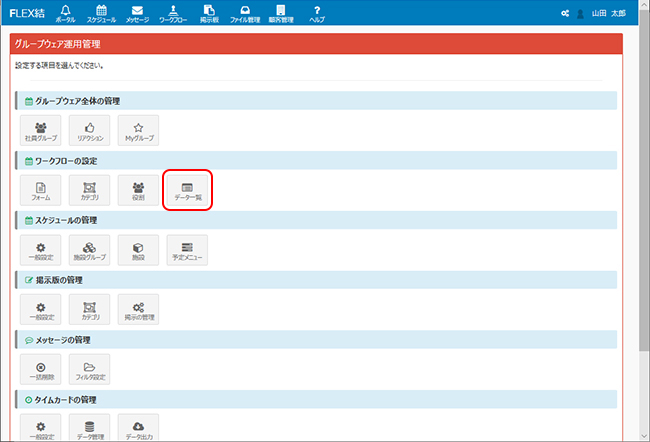Open the workflow カテゴリ tile
This screenshot has width=650, height=442.
click(x=90, y=190)
